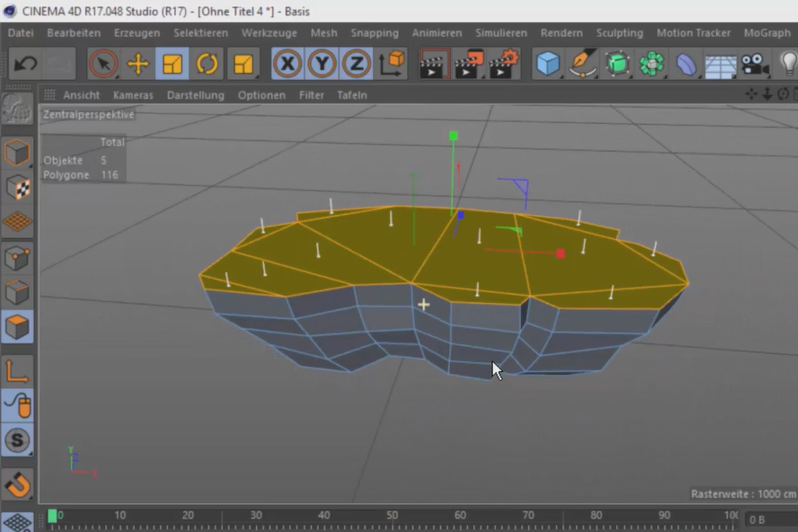Open the Floor environment palette
This screenshot has height=532, width=798.
click(x=720, y=66)
